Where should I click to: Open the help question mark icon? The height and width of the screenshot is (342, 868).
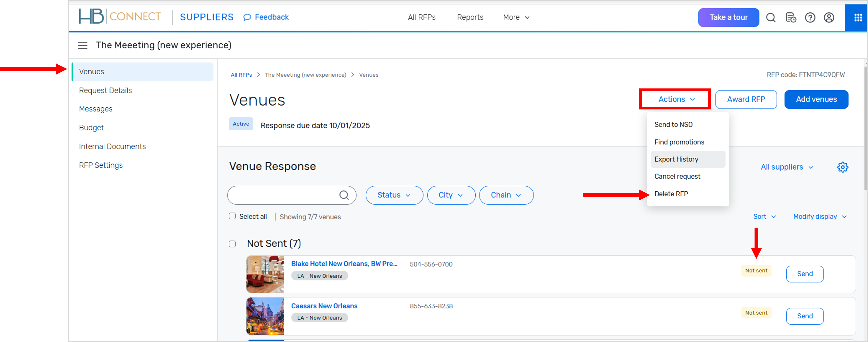(810, 18)
